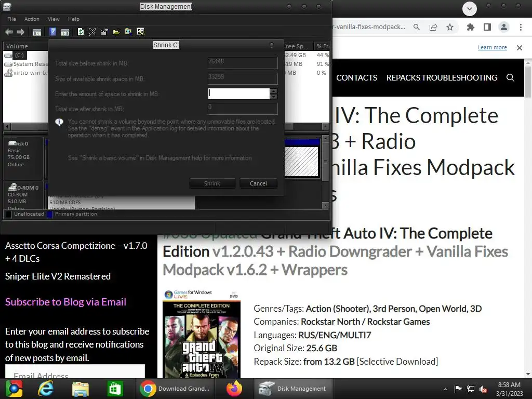Image resolution: width=532 pixels, height=399 pixels.
Task: Open Chrome tab search chevron
Action: pos(470,9)
